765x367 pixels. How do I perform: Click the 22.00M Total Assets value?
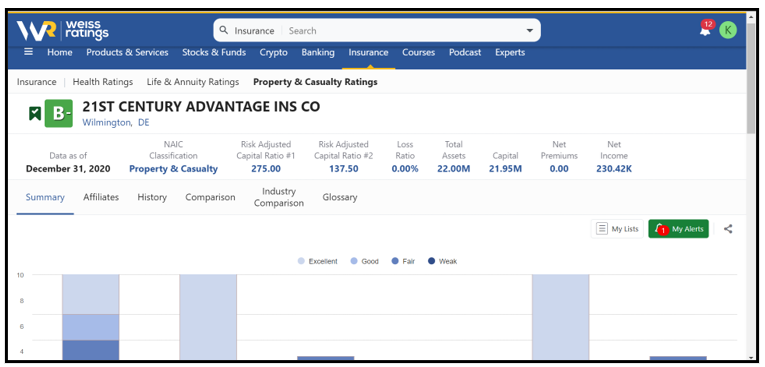coord(454,169)
